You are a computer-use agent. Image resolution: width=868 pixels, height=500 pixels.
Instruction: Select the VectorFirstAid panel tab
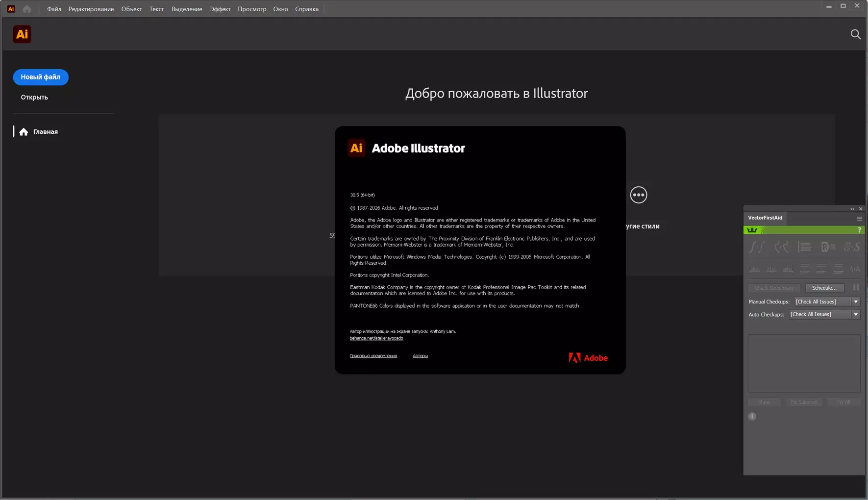(765, 218)
